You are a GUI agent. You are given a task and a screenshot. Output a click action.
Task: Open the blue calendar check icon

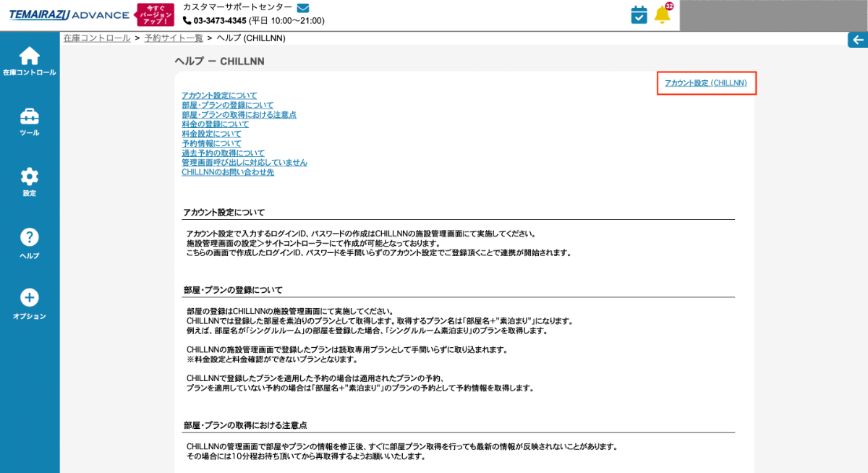click(638, 14)
